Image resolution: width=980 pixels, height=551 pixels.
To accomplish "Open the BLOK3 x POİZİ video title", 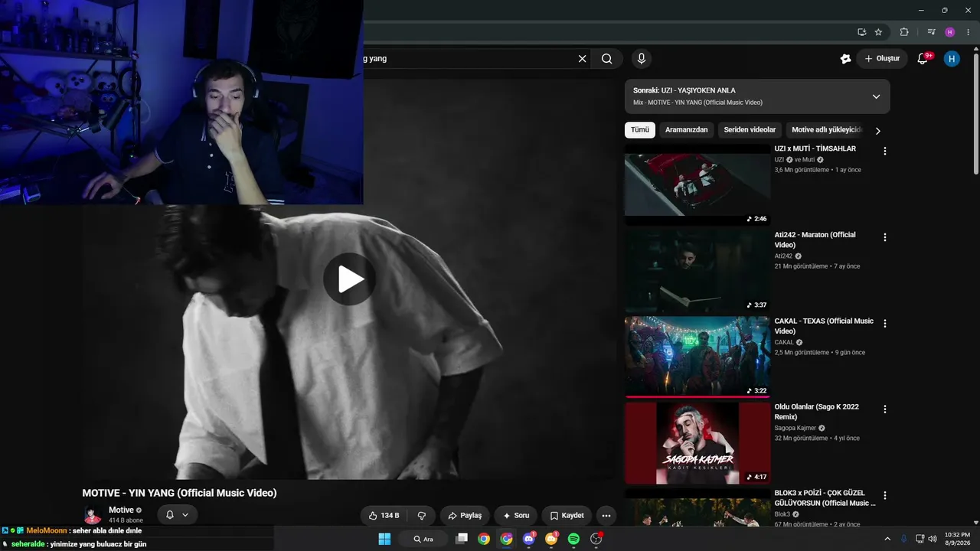I will point(825,498).
